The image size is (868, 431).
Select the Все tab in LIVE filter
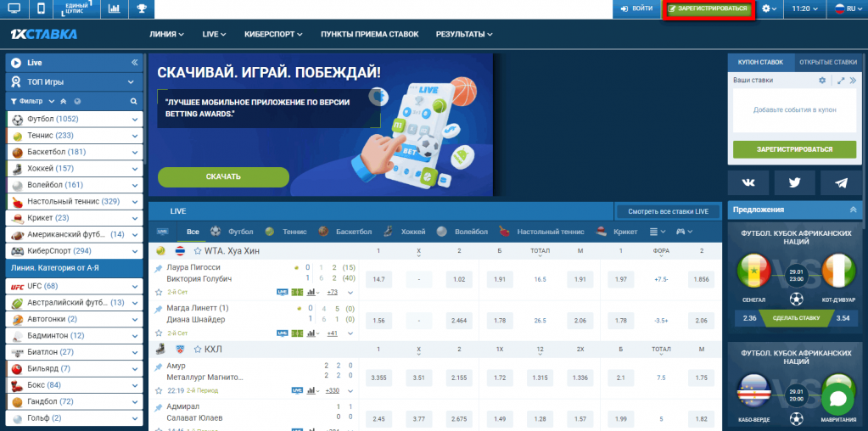click(x=193, y=232)
